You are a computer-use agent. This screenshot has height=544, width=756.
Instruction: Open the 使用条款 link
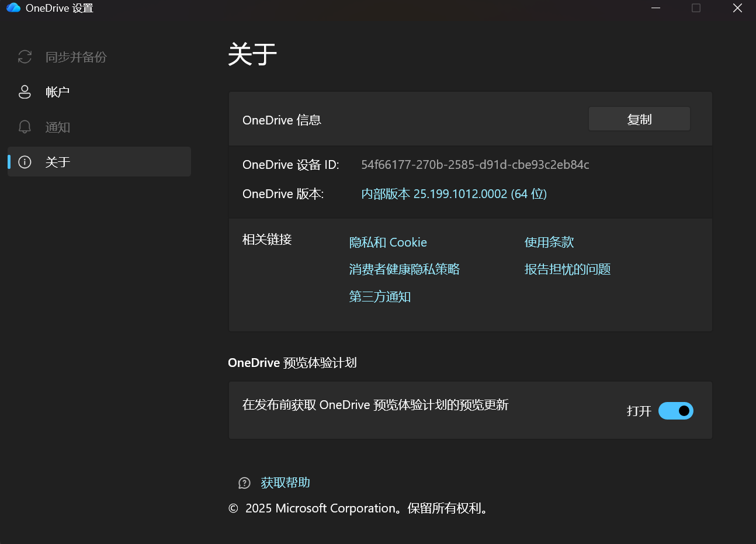pos(549,242)
